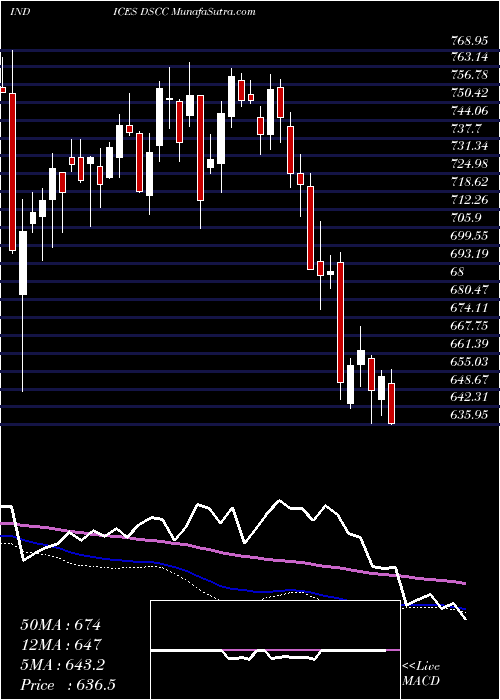This screenshot has width=500, height=700.
Task: Click the 5MA : 643.2 readout
Action: click(x=63, y=665)
